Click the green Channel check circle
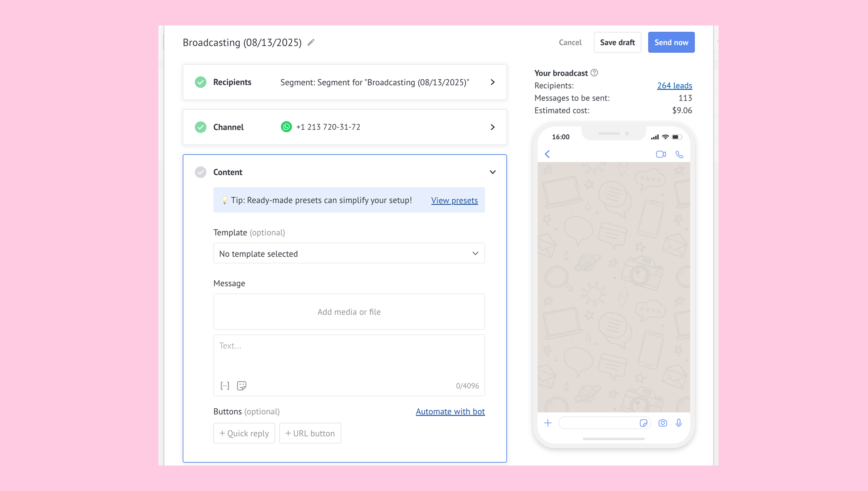This screenshot has width=868, height=491. tap(200, 127)
